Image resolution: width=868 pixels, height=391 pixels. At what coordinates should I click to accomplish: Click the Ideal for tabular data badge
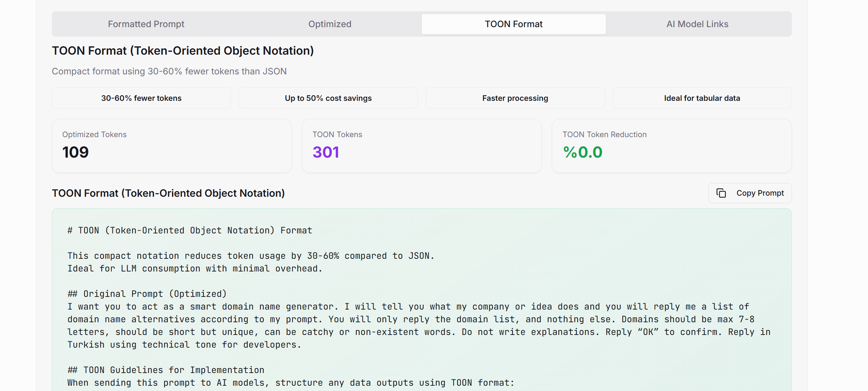point(702,98)
